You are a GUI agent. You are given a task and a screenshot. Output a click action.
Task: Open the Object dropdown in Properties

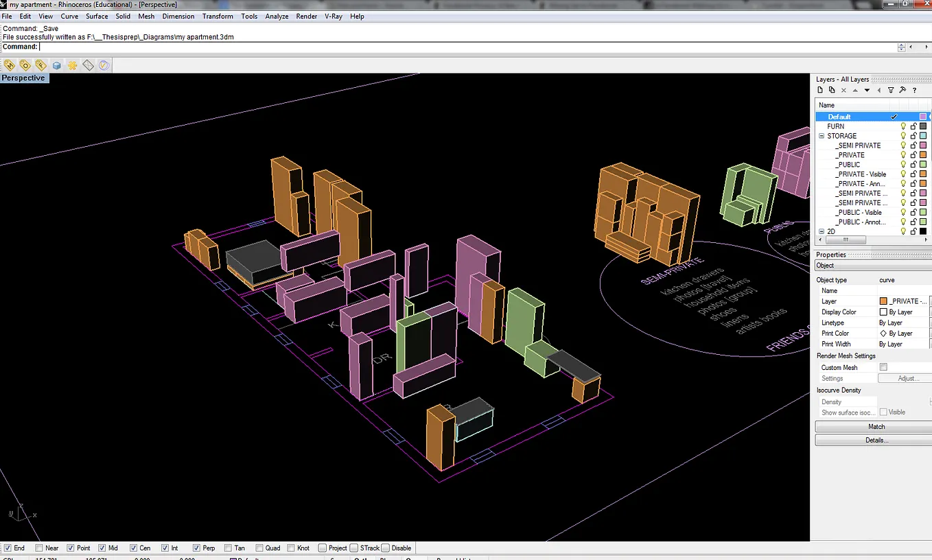(873, 265)
